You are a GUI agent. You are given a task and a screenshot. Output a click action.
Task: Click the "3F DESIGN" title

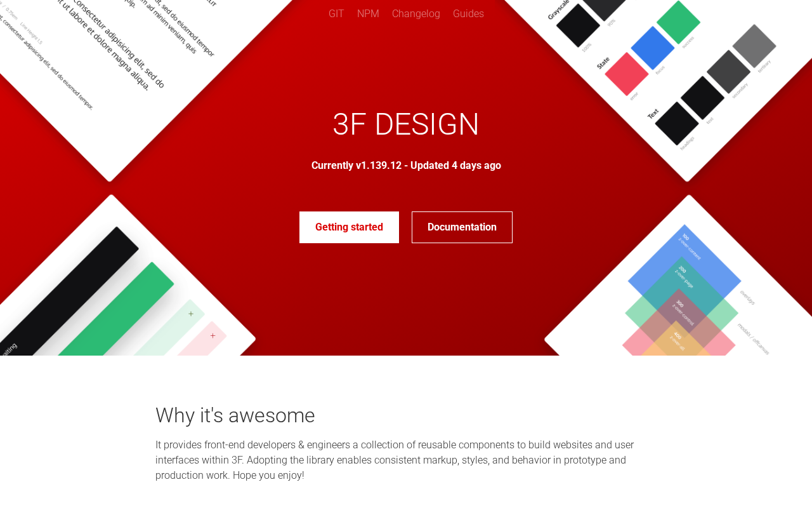click(x=406, y=124)
